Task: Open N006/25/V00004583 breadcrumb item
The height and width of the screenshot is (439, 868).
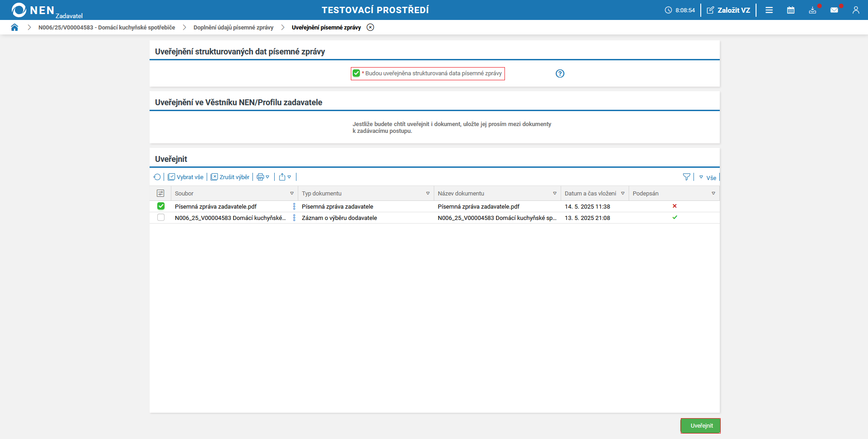Action: click(107, 28)
